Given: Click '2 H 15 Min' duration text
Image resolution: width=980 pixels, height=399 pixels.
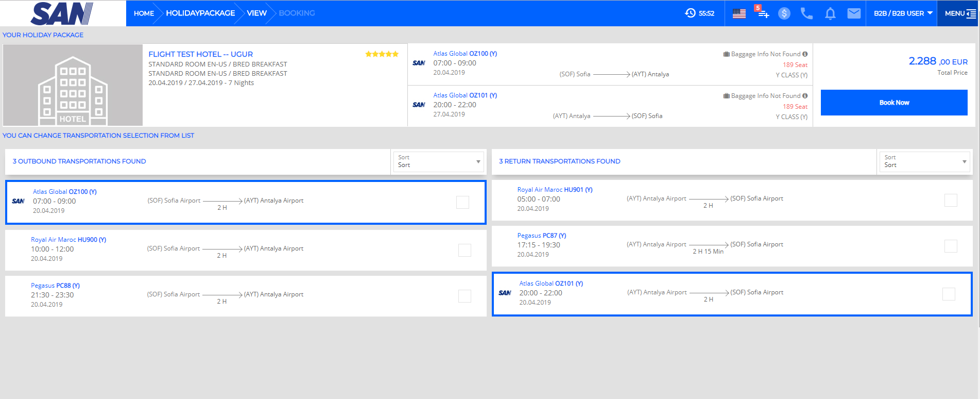Looking at the screenshot, I should pos(708,252).
